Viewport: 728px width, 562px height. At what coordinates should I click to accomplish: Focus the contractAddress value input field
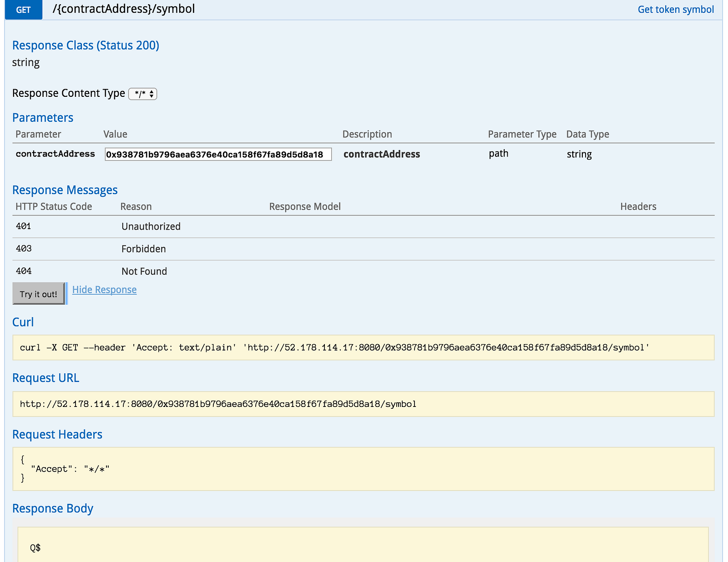[218, 155]
